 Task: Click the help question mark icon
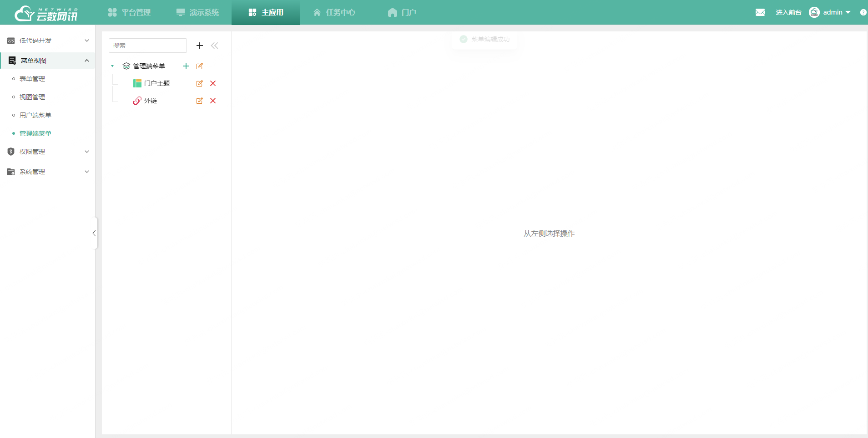coord(863,12)
